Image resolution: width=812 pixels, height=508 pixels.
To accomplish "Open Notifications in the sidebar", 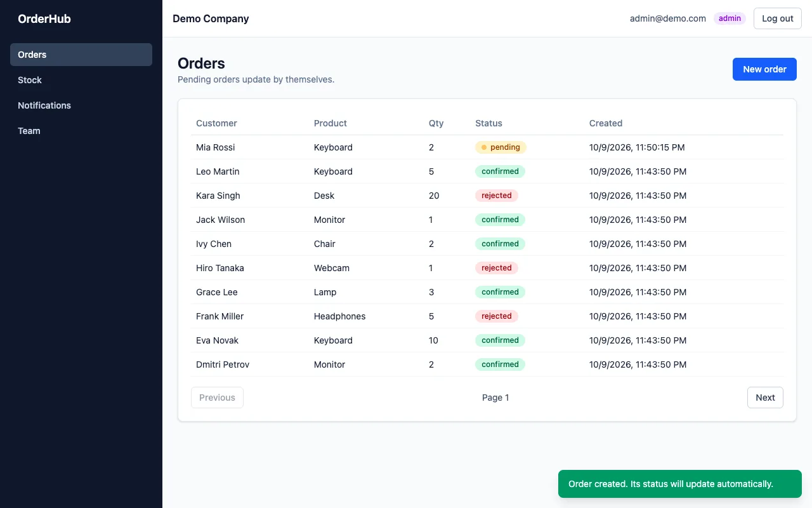I will point(81,105).
